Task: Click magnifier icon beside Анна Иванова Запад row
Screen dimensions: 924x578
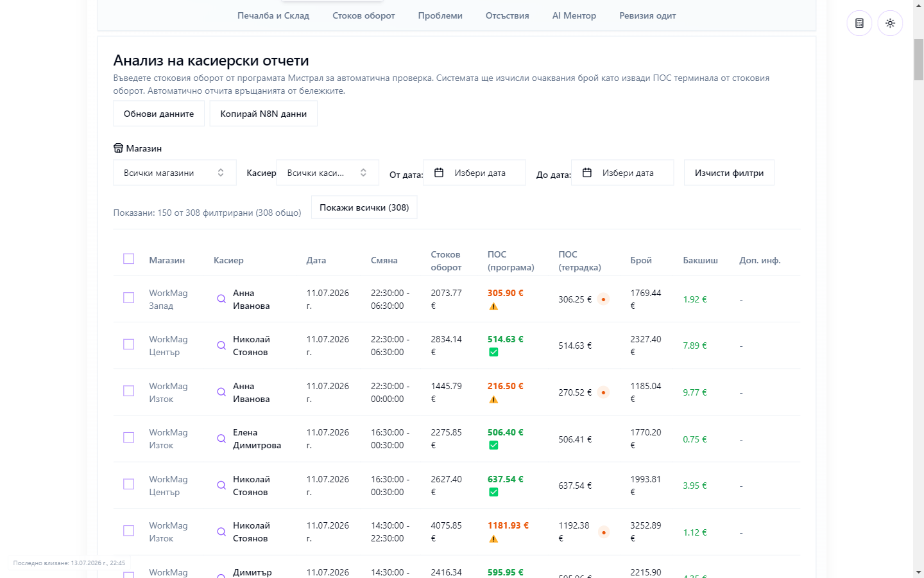Action: 221,299
